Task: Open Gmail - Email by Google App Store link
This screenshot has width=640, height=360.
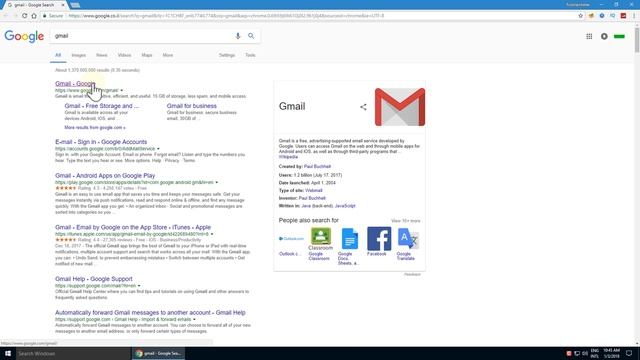Action: pyautogui.click(x=133, y=227)
